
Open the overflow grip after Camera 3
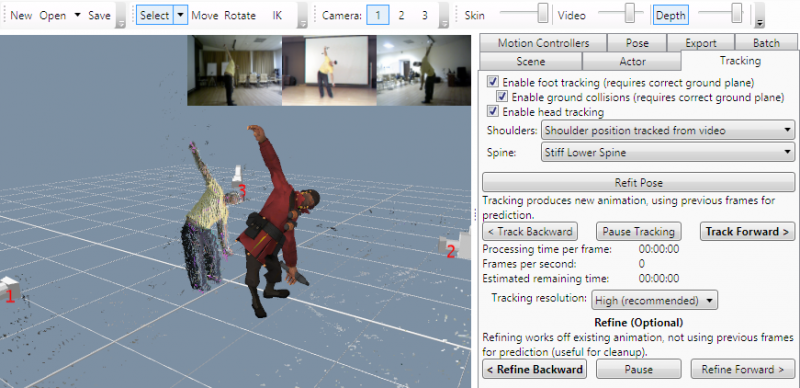(x=444, y=15)
